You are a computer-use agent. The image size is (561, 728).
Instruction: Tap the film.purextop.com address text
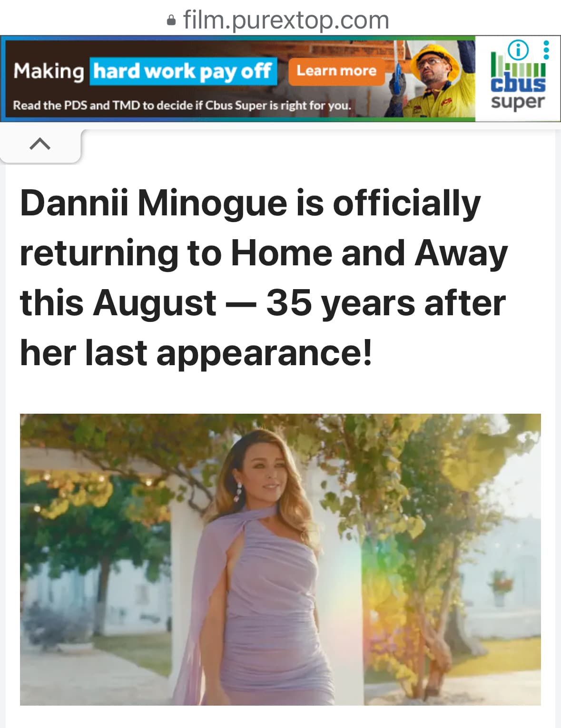click(286, 20)
